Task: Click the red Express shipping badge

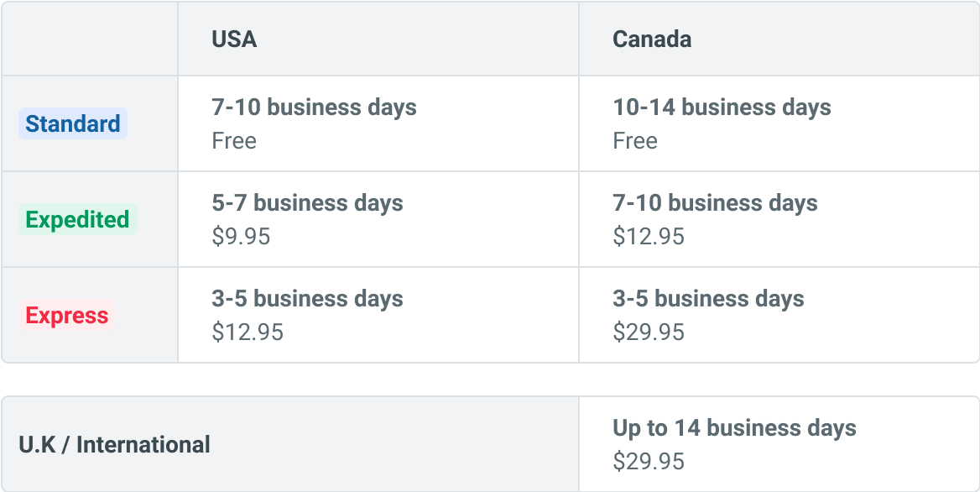Action: point(67,315)
